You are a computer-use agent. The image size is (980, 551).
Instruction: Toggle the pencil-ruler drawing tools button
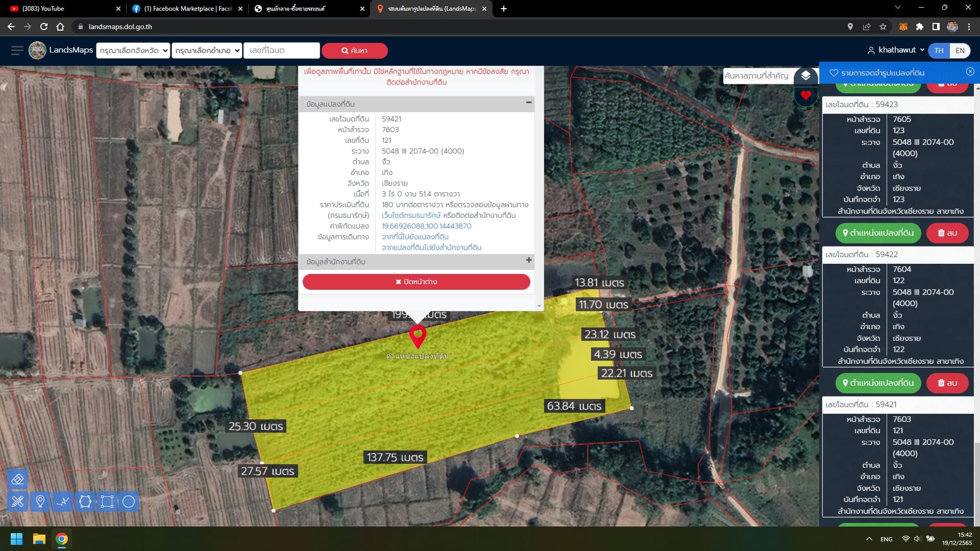coord(17,502)
